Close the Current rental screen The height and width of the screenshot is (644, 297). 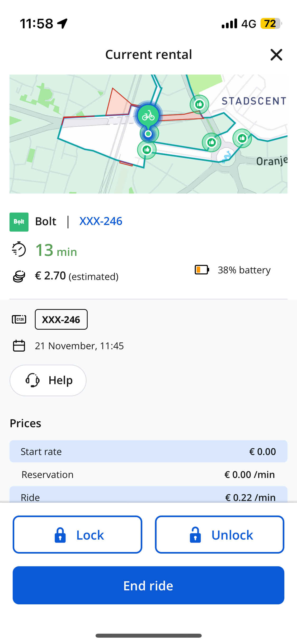(276, 55)
